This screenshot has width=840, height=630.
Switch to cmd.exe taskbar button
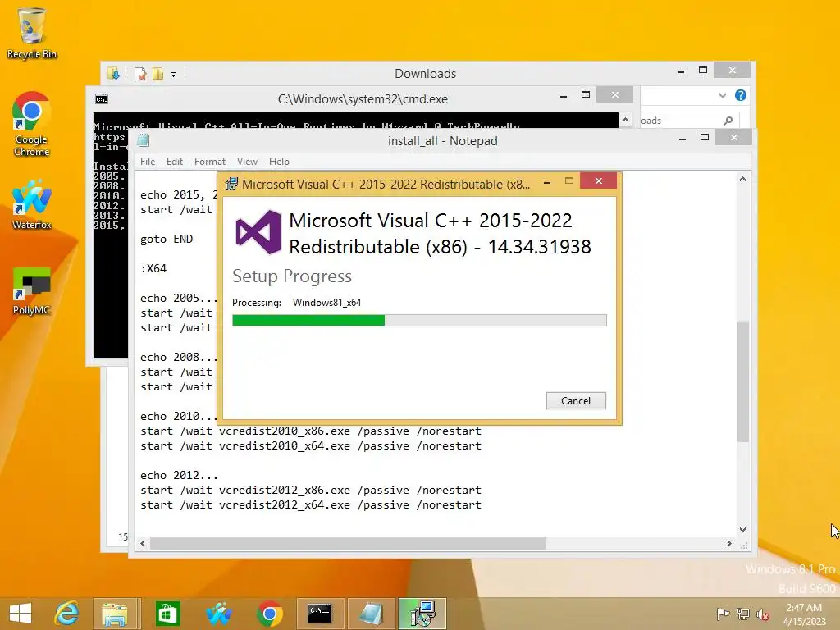click(x=321, y=614)
